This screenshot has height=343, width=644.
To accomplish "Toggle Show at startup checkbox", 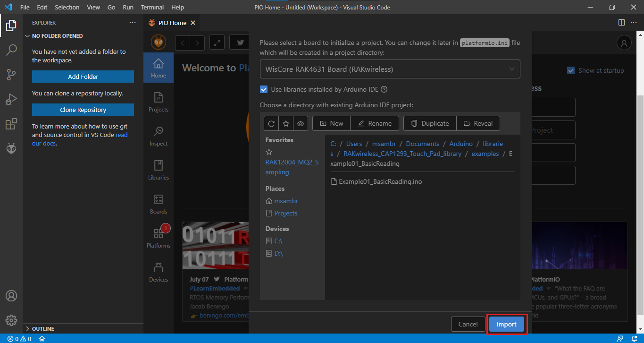I will (571, 70).
